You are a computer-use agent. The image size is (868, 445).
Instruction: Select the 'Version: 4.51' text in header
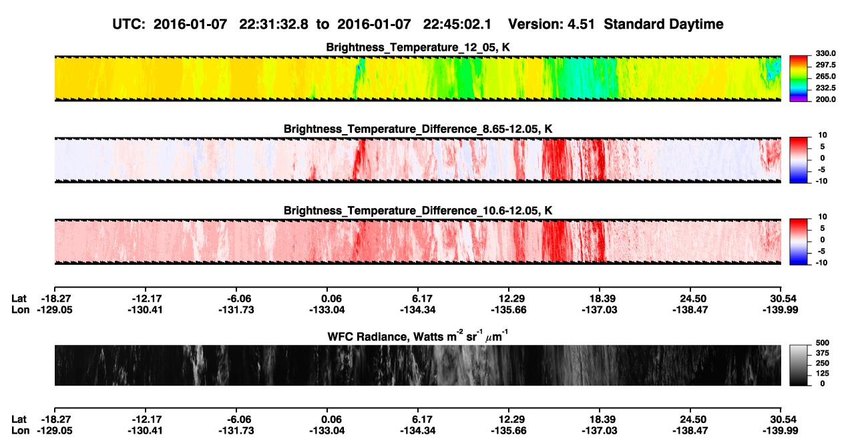point(551,24)
